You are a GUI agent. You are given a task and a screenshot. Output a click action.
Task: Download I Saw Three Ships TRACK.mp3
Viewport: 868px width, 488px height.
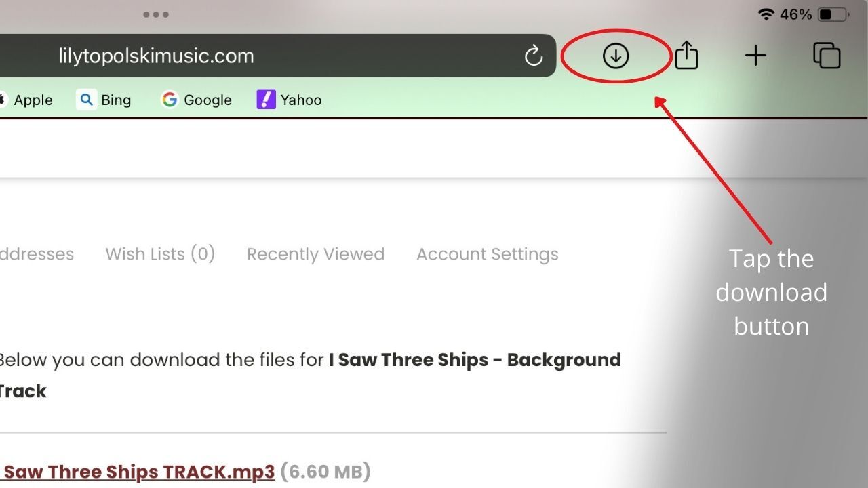139,472
